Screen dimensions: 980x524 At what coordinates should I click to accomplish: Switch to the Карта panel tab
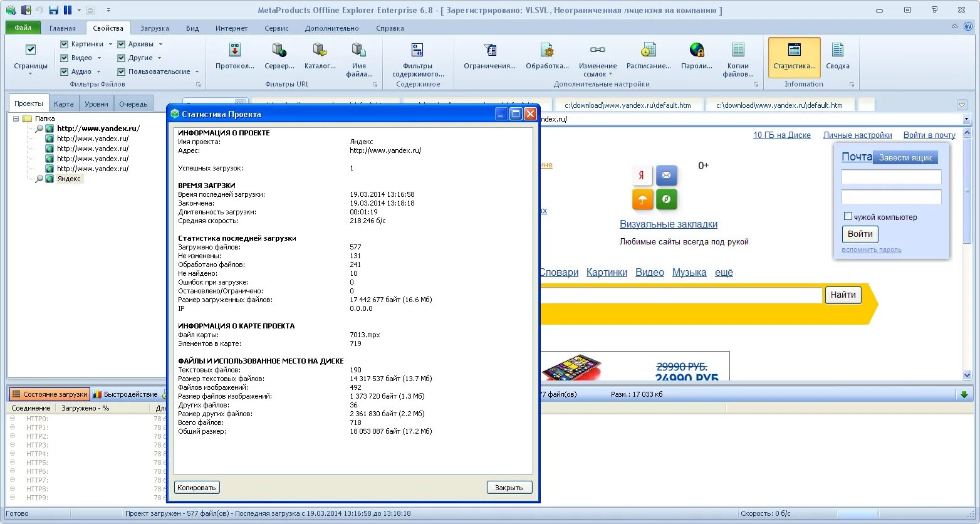[x=64, y=104]
